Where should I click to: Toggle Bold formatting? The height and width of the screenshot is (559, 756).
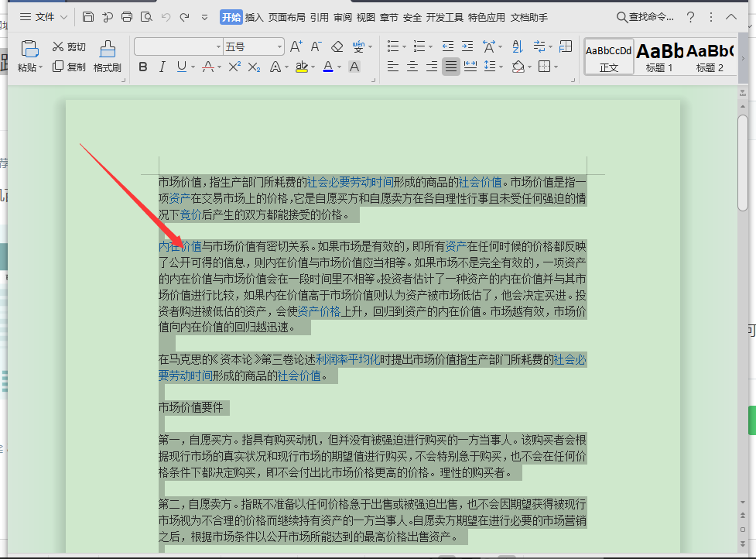142,67
